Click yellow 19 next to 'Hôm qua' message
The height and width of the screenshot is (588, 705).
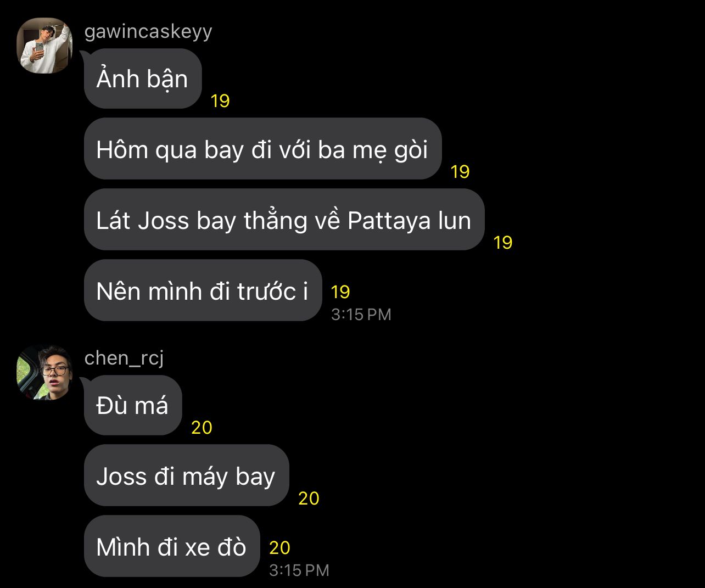(460, 172)
